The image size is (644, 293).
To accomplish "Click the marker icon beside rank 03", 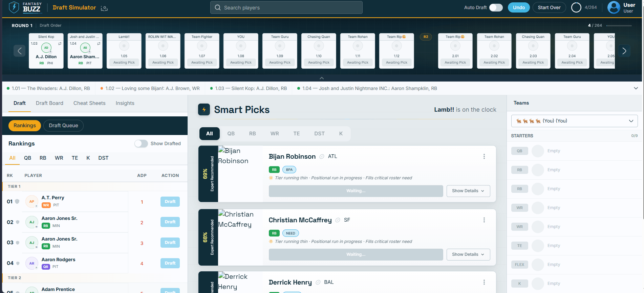I will [x=18, y=243].
